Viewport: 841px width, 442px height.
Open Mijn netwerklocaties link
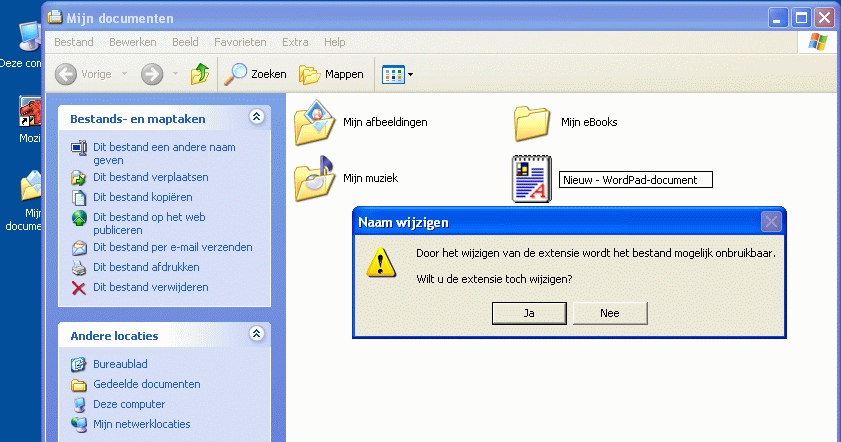[x=142, y=424]
